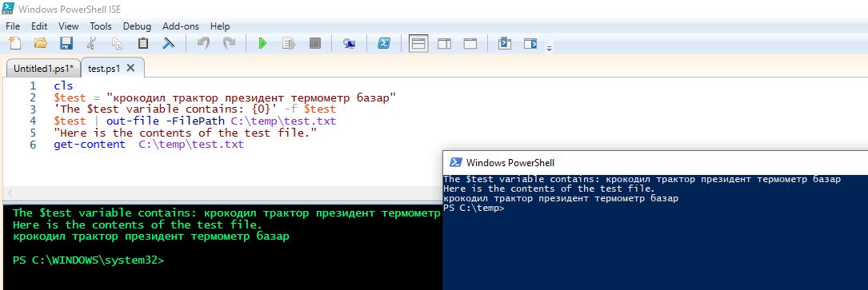Start PowerShell.exe from the blue console icon

point(384,43)
